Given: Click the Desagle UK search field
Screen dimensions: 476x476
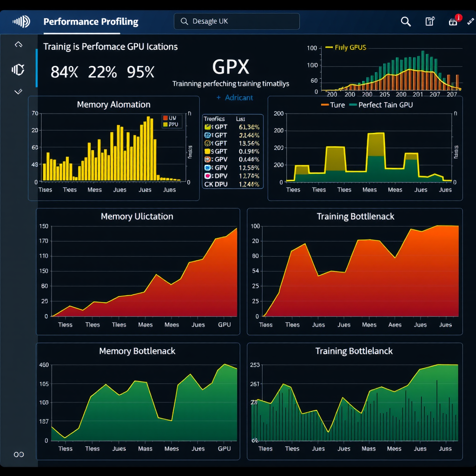Looking at the screenshot, I should [236, 21].
